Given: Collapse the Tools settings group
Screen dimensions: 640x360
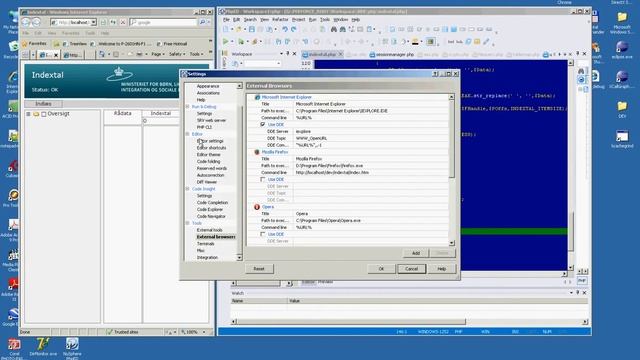Looking at the screenshot, I should (x=188, y=223).
